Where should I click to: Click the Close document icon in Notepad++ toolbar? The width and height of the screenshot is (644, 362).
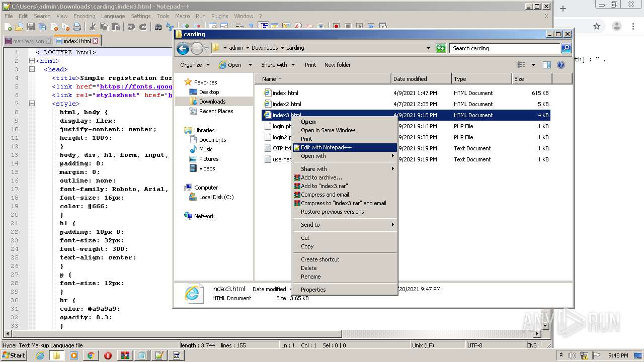point(54,26)
